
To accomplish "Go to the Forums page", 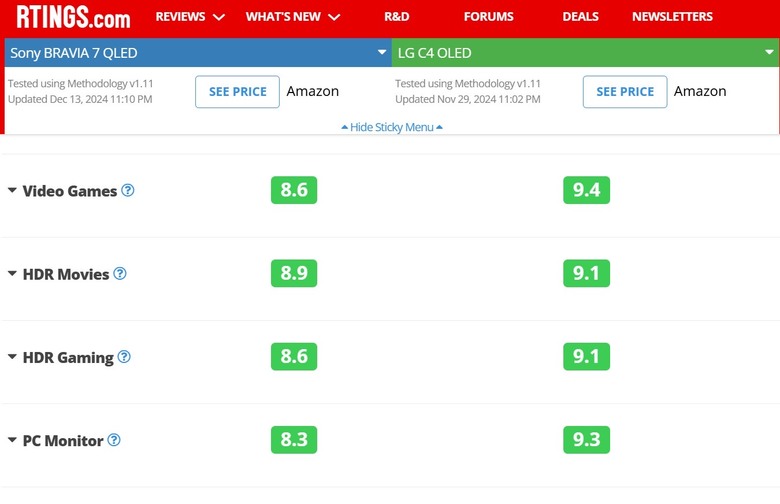I will point(488,17).
